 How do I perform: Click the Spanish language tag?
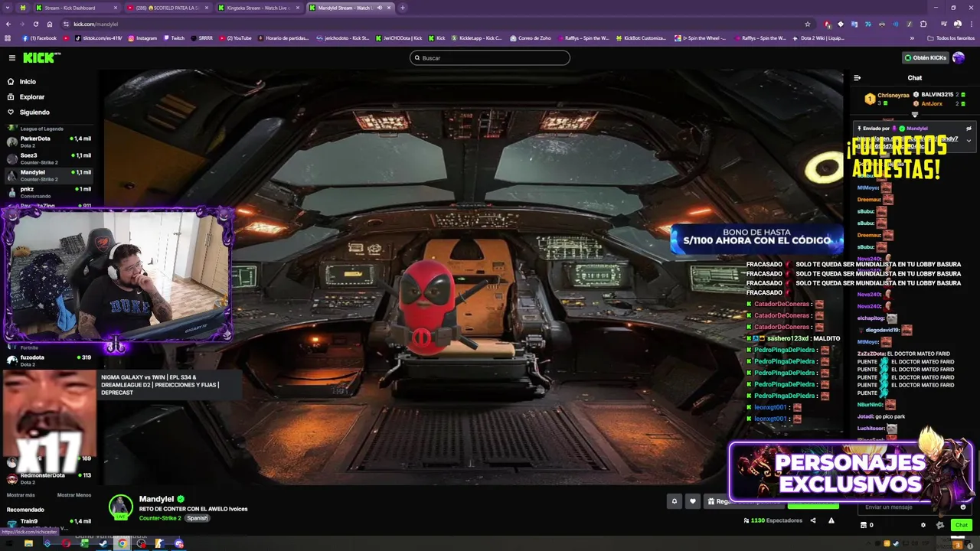(198, 518)
